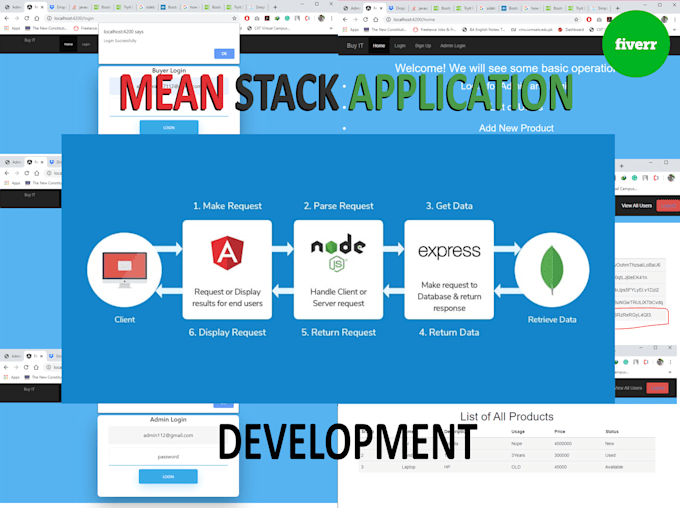Click Opera extension icon in top-left window
The width and height of the screenshot is (680, 508).
tap(247, 18)
